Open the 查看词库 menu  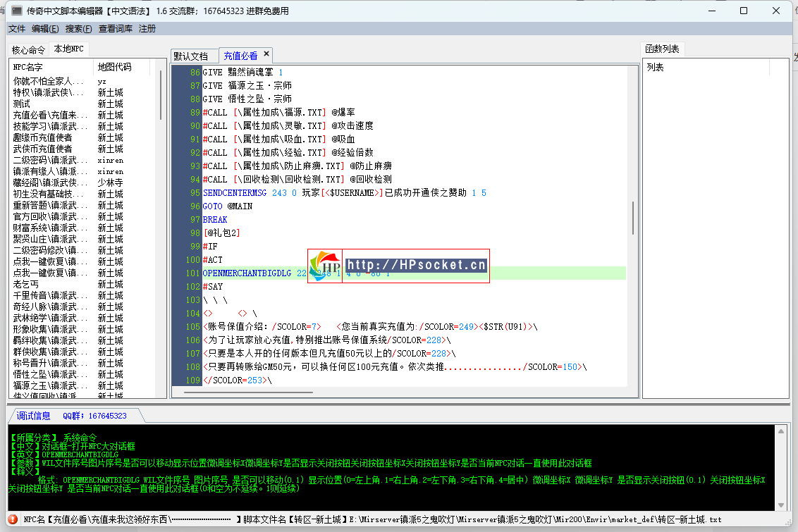[x=115, y=29]
